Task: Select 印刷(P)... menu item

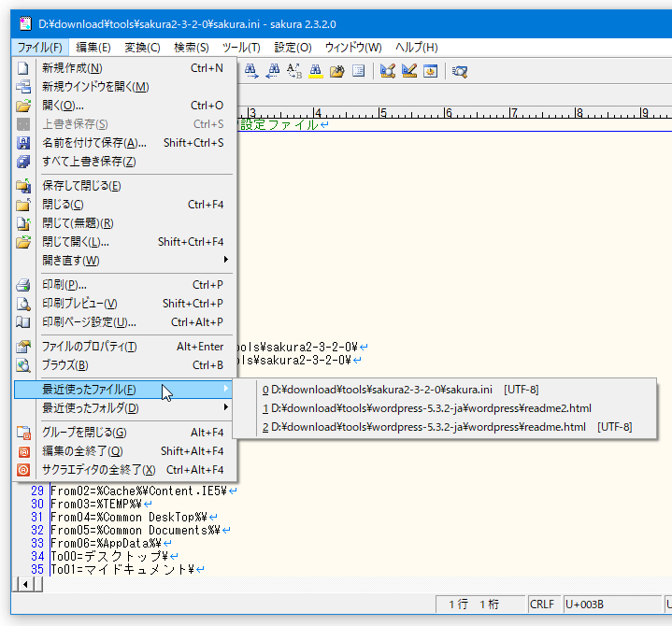Action: (124, 285)
